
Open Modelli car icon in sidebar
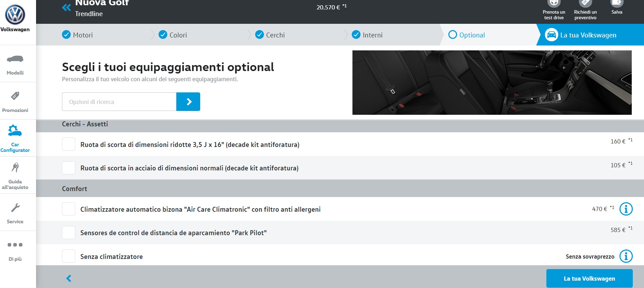[15, 59]
